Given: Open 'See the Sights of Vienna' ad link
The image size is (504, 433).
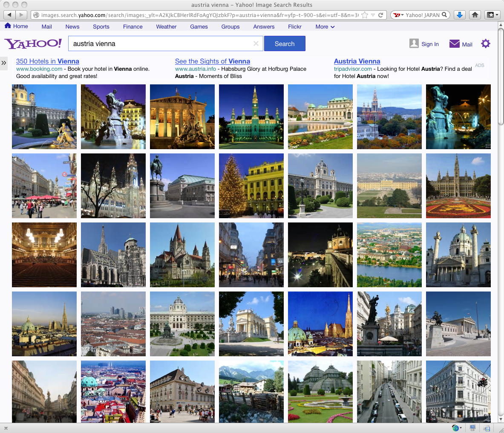Looking at the screenshot, I should coord(213,61).
